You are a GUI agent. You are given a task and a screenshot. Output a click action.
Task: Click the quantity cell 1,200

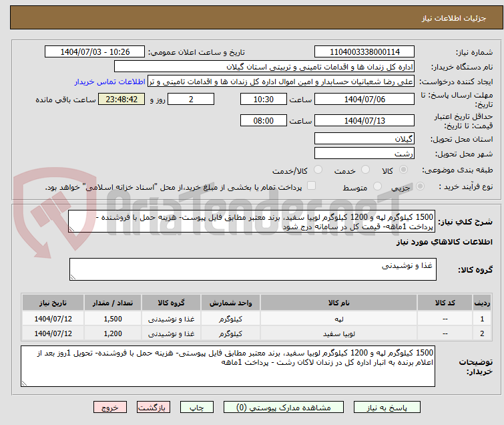[113, 333]
